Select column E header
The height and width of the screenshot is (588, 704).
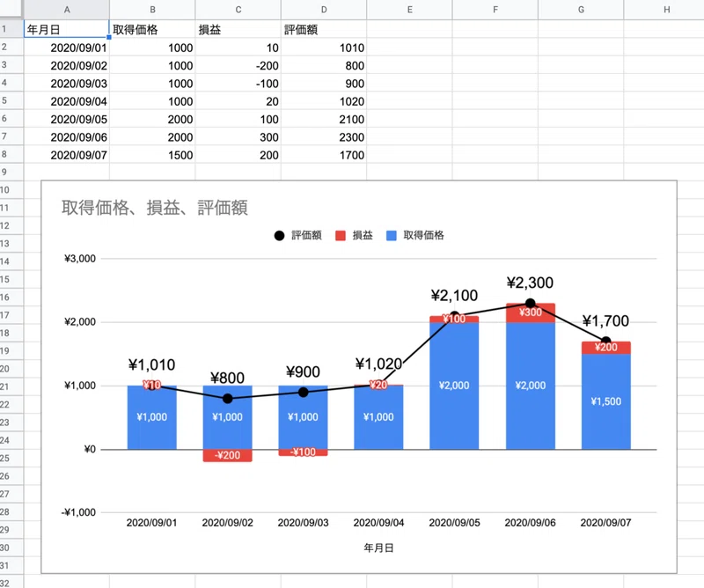tap(409, 10)
